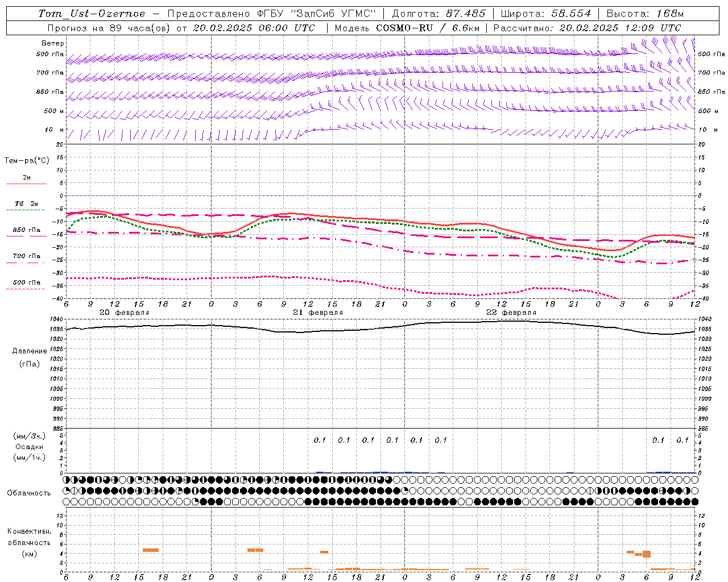Click the 10 м wind level on left axis
728x582 pixels.
(x=55, y=130)
